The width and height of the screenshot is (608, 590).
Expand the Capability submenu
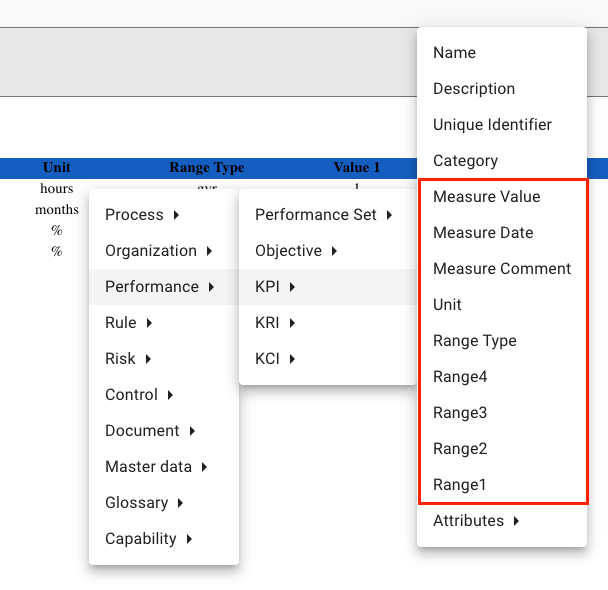coord(164,539)
